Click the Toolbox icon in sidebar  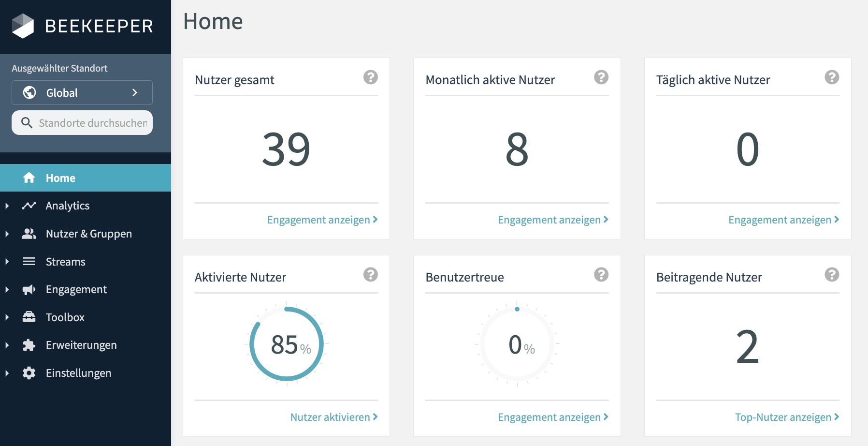coord(29,317)
